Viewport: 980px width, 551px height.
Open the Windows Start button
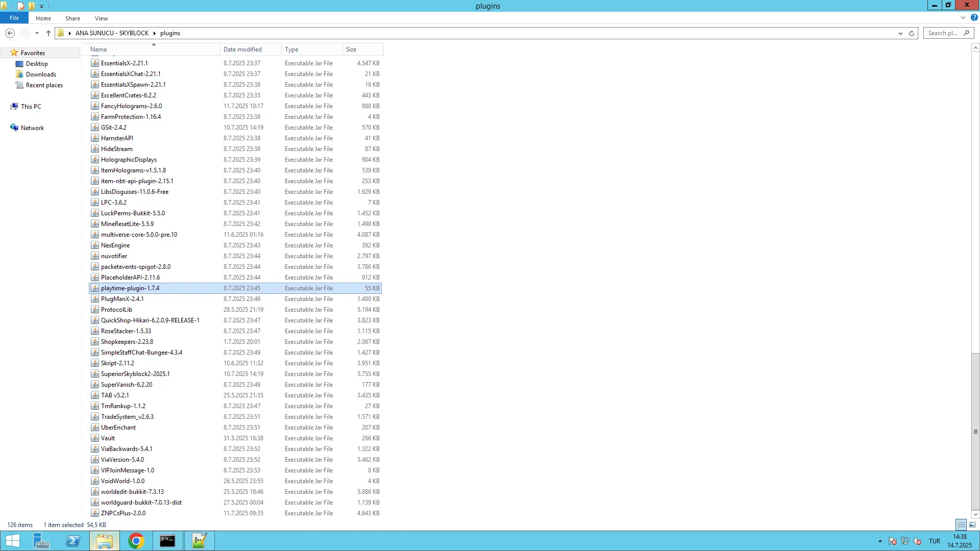pos(12,541)
